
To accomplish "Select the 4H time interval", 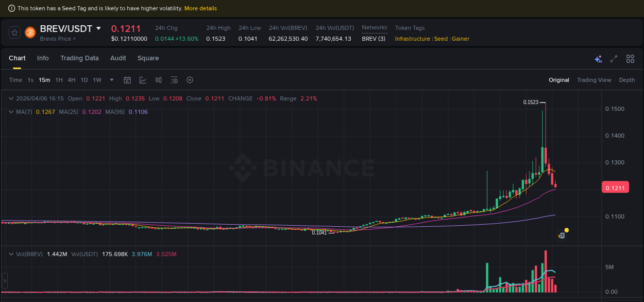I will point(72,80).
